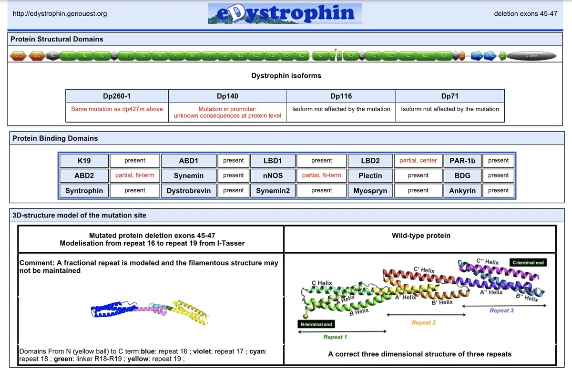This screenshot has height=392, width=572.
Task: Click 'partial, center' status for LBD2
Action: click(x=418, y=161)
